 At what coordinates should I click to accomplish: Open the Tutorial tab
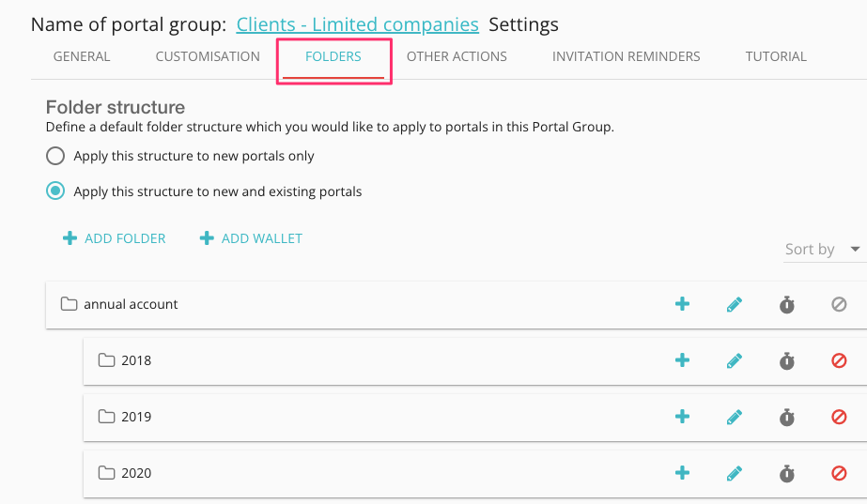776,56
